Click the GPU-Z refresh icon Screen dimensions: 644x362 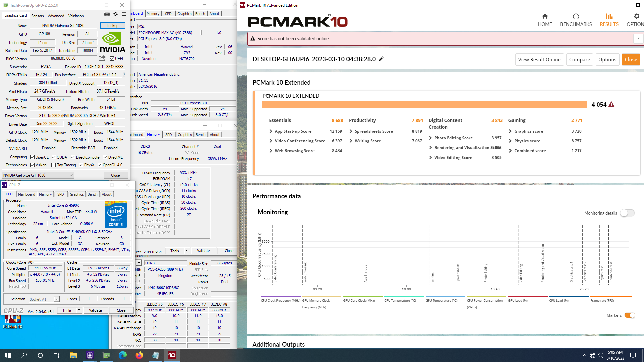tap(116, 14)
